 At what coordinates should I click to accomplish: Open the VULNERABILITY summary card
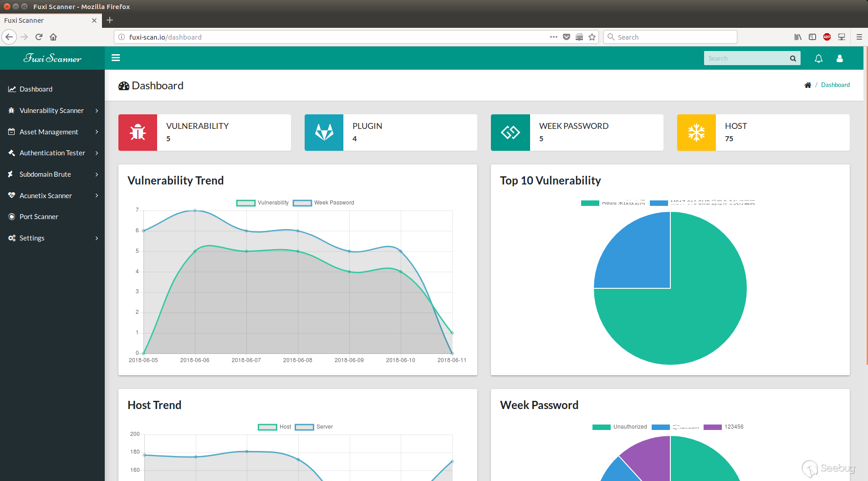tap(204, 133)
